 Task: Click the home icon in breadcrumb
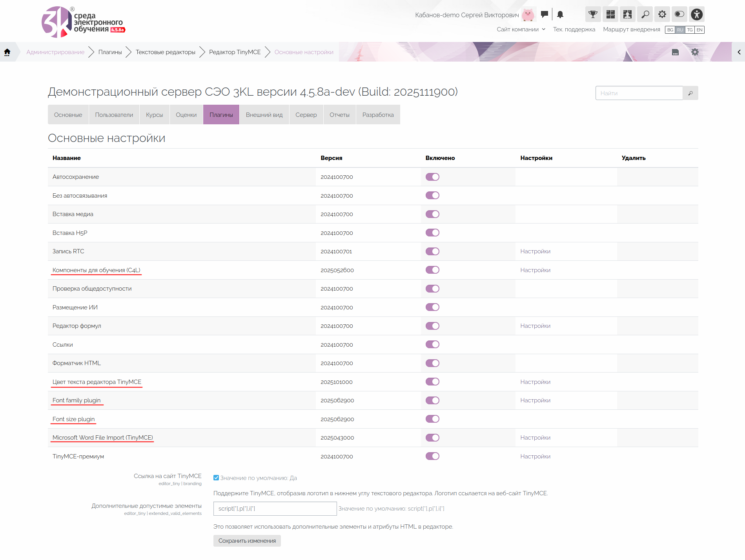7,52
